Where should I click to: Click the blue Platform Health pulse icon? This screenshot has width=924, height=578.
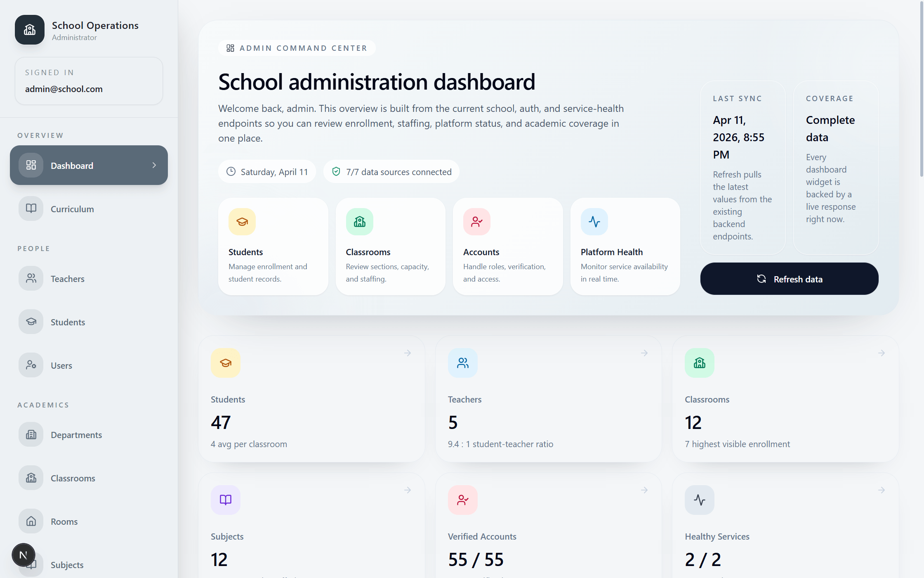coord(594,222)
